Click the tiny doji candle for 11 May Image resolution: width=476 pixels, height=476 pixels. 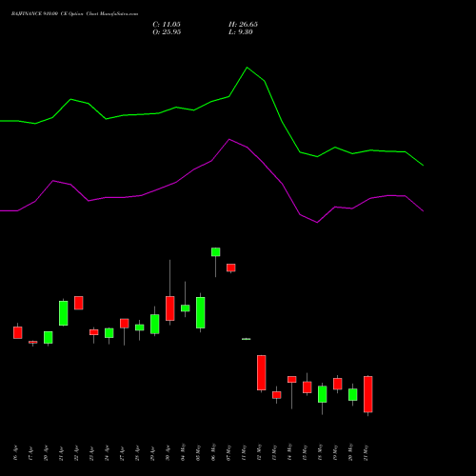[x=247, y=339]
